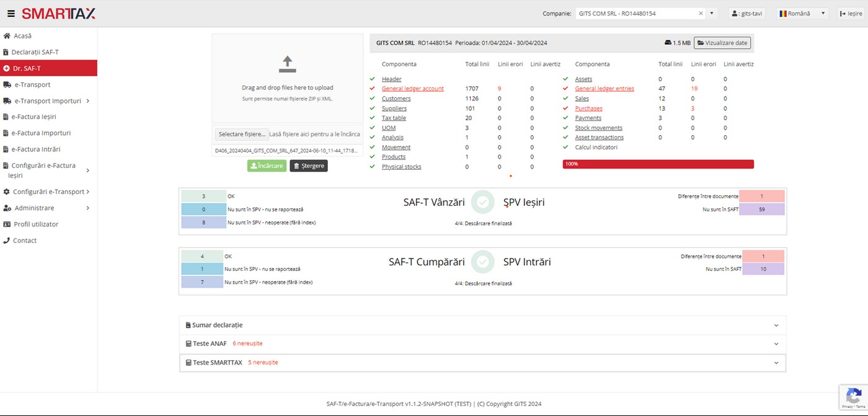868x416 pixels.
Task: Click the e-Factura Importuri icon
Action: 6,133
